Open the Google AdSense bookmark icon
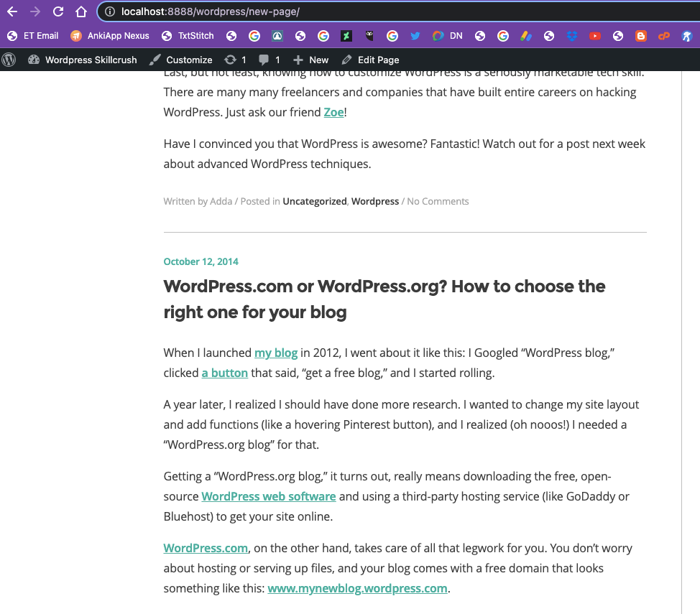The image size is (700, 614). (526, 36)
